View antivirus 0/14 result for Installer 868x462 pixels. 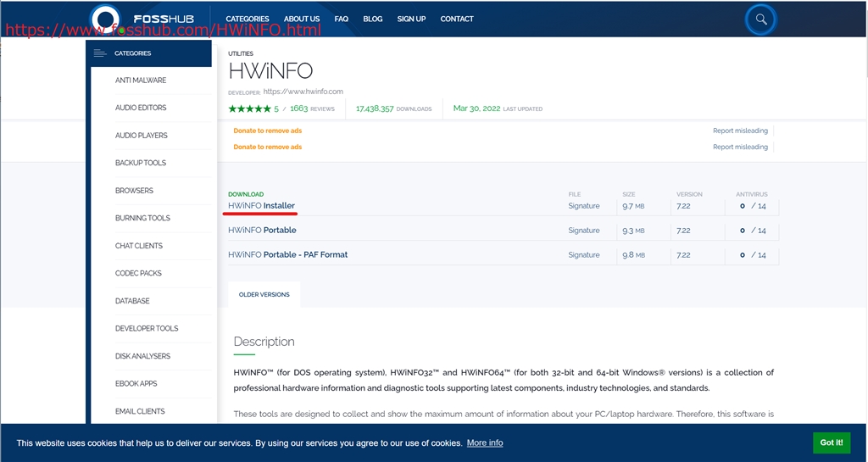[x=753, y=206]
